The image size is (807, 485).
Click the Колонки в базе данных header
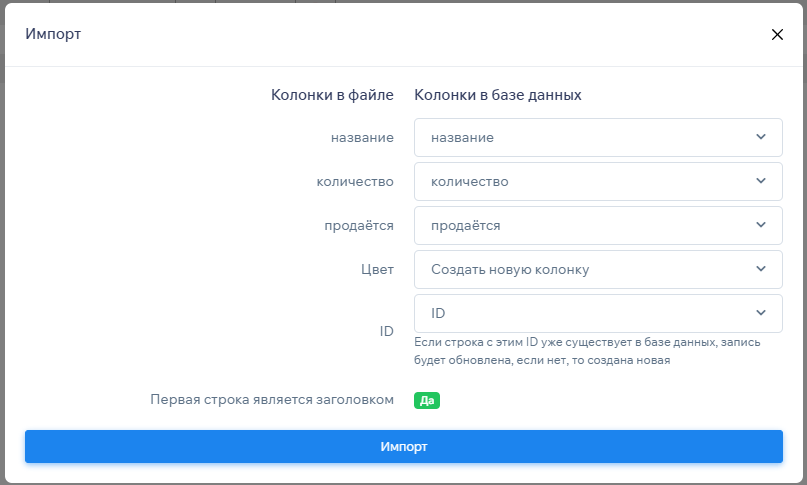click(498, 95)
